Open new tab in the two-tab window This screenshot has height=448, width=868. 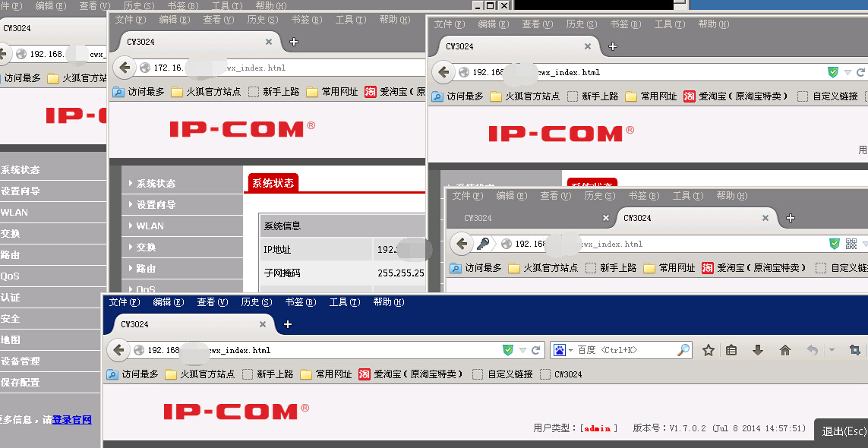(791, 218)
